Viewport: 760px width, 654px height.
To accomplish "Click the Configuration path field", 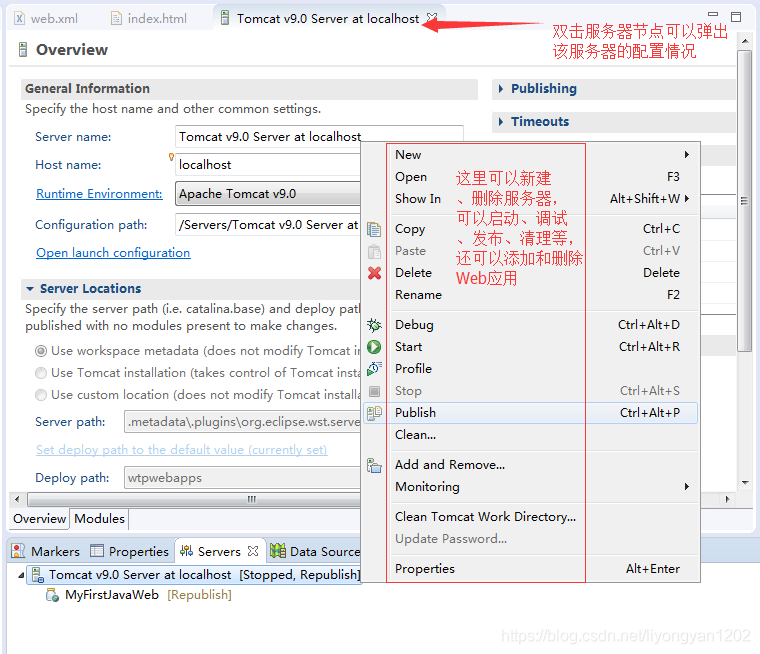I will pos(269,225).
